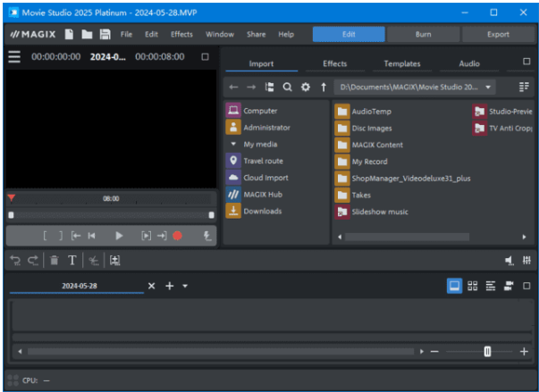The height and width of the screenshot is (392, 539).
Task: Open the MAGIX Hub entry
Action: pos(263,195)
